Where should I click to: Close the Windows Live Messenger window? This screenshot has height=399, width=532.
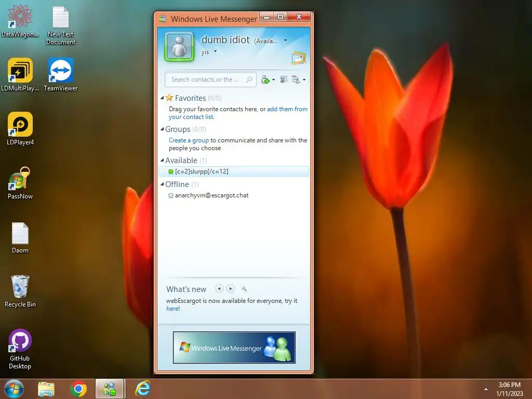pyautogui.click(x=299, y=17)
